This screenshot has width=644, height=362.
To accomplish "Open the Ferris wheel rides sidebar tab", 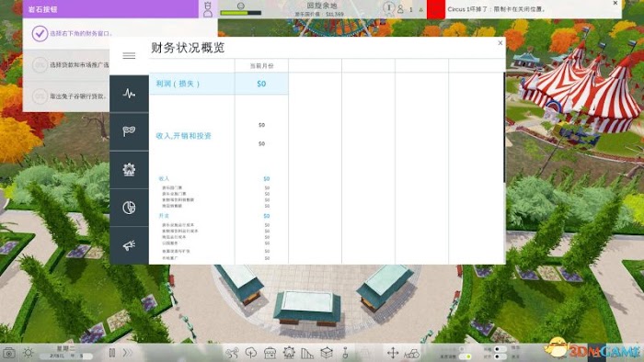I will (129, 169).
